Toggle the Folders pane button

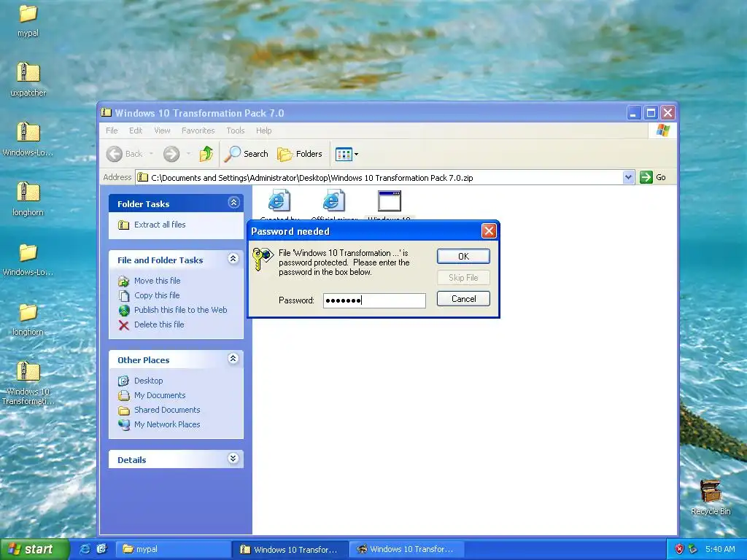[300, 154]
